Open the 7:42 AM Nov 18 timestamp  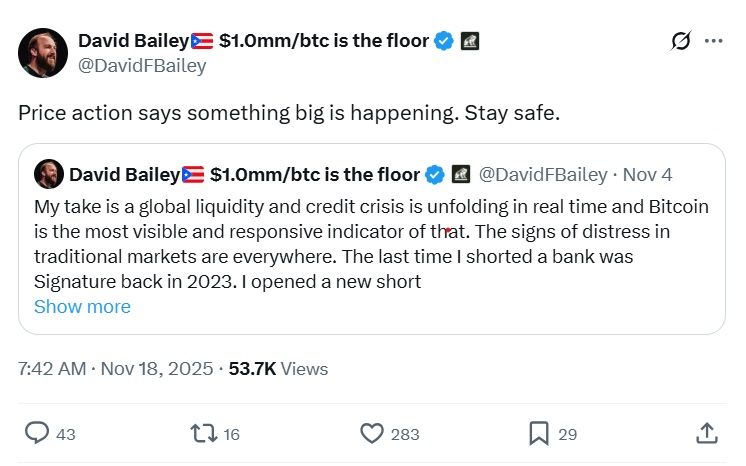(x=115, y=368)
